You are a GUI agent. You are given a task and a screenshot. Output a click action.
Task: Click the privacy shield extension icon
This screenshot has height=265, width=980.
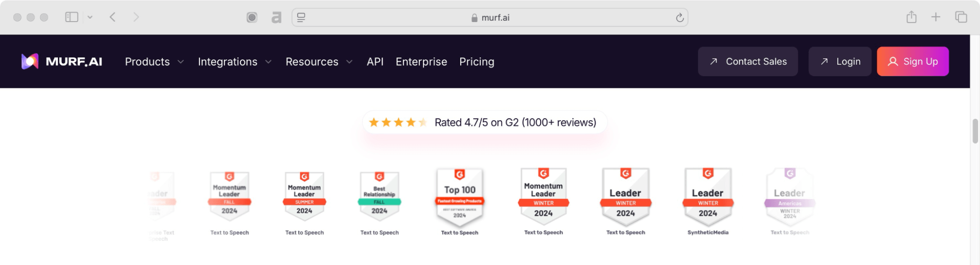coord(252,18)
